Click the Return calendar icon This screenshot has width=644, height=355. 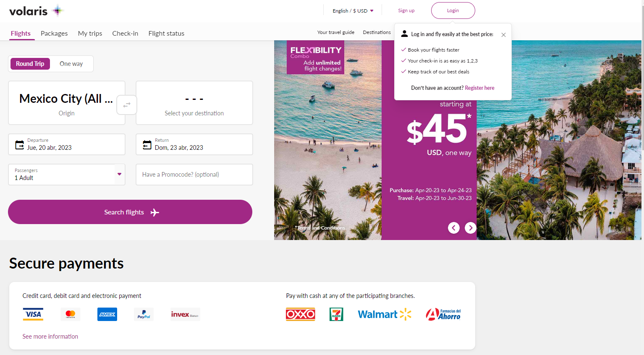[x=147, y=145]
